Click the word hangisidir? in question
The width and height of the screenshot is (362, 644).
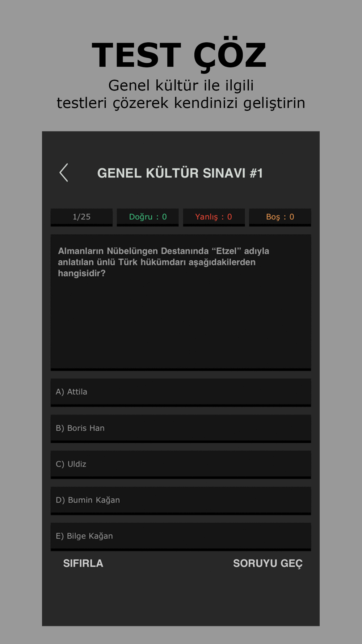pyautogui.click(x=82, y=273)
